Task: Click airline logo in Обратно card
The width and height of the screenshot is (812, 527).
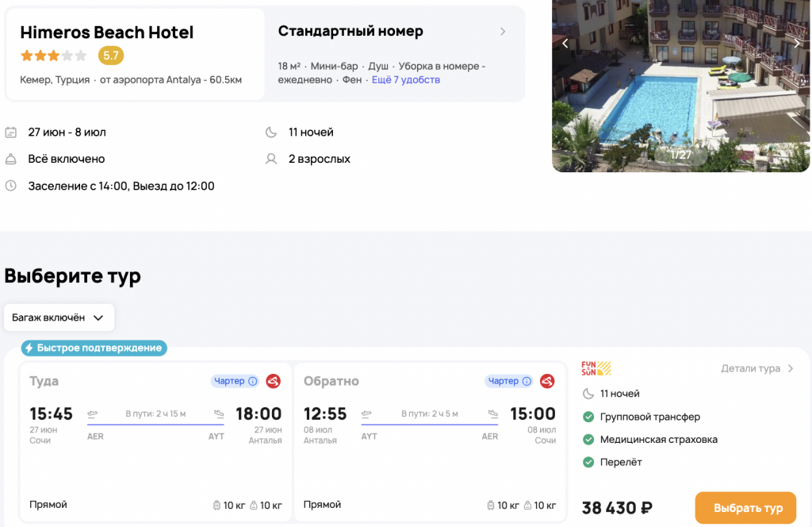Action: [547, 381]
